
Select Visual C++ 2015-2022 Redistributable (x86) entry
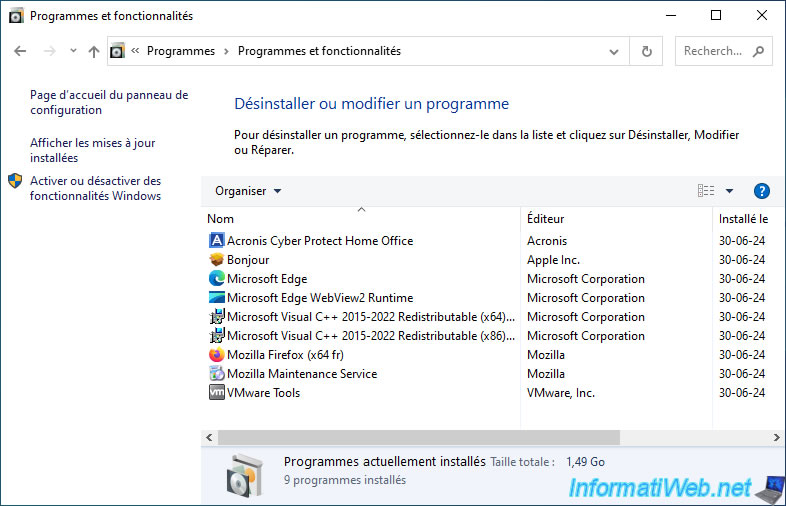click(x=371, y=336)
